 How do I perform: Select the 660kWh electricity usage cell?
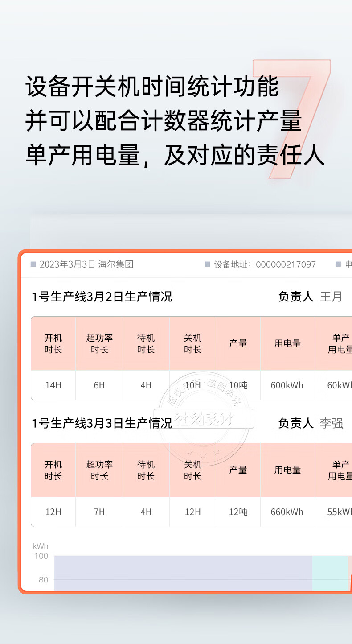287,512
